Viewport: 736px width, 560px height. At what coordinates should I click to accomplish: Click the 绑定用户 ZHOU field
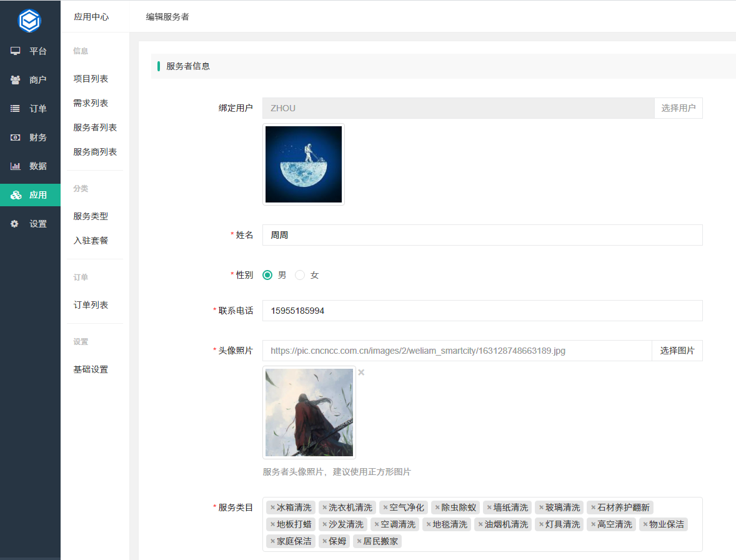(459, 108)
